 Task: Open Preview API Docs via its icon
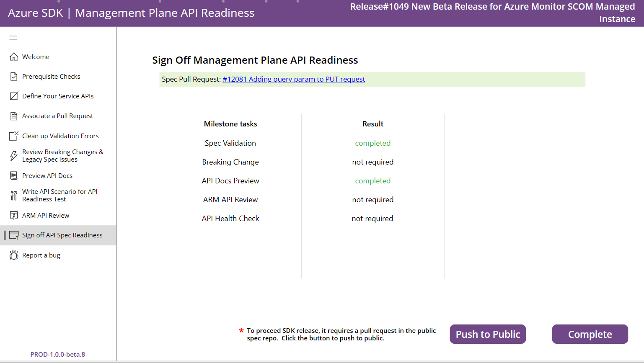[x=13, y=175]
